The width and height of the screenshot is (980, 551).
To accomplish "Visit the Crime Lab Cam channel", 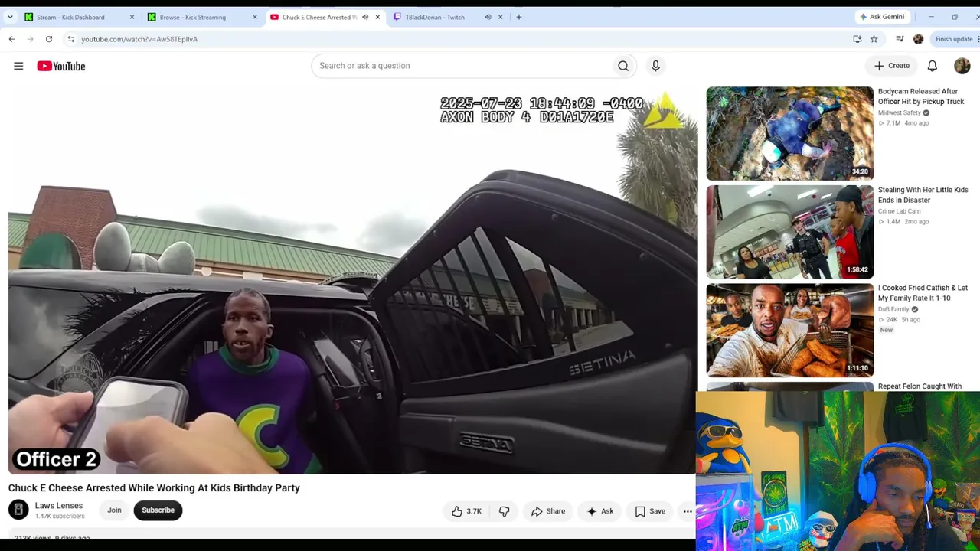I will pyautogui.click(x=900, y=211).
